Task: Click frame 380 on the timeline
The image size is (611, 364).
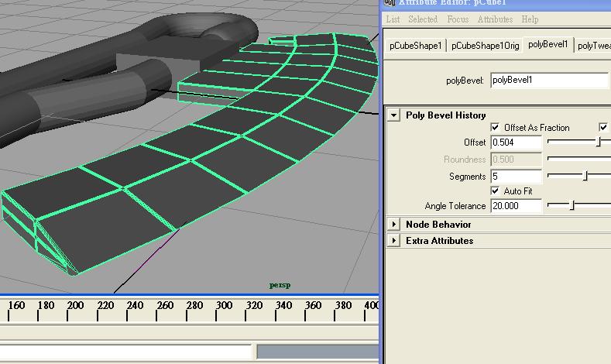Action: pos(343,305)
